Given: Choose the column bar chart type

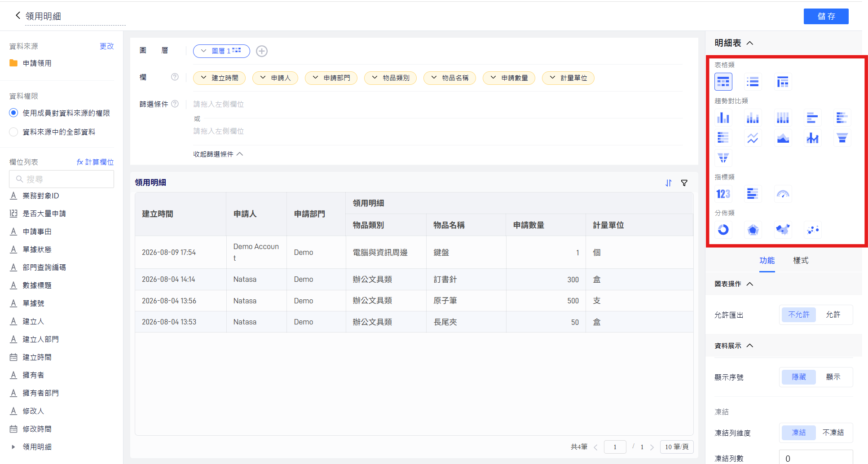Looking at the screenshot, I should [x=723, y=118].
